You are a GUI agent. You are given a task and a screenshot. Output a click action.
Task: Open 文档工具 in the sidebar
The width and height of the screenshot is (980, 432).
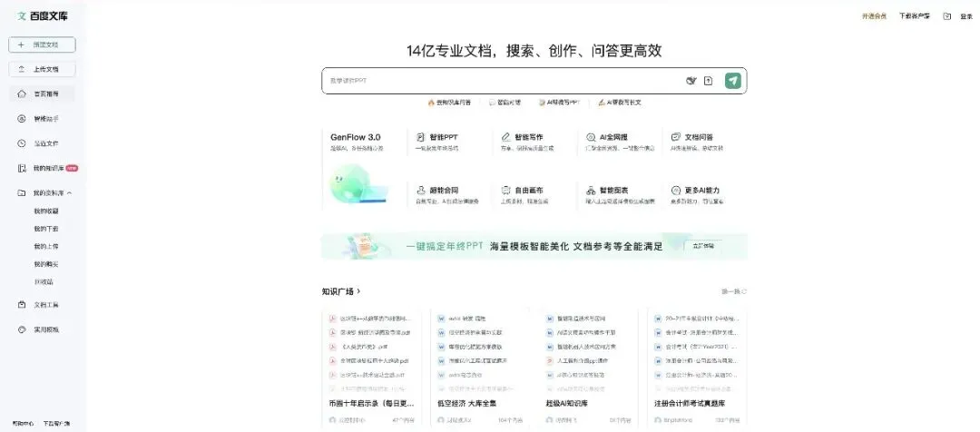(x=42, y=305)
